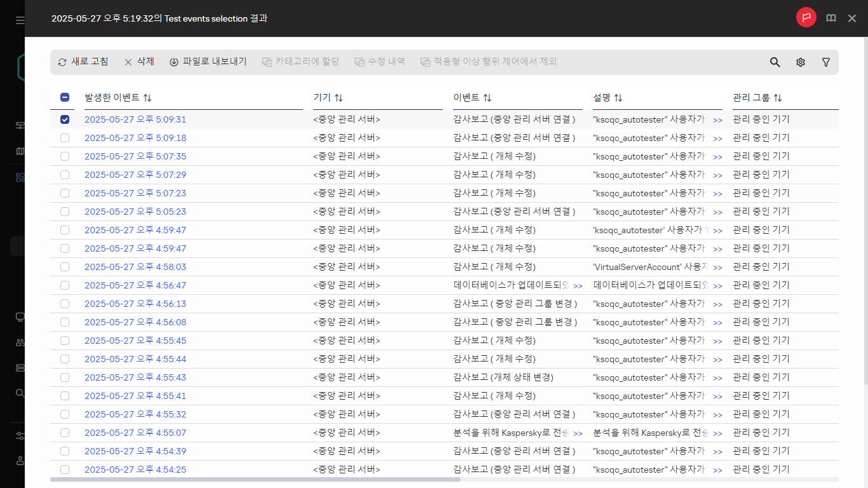Open column settings gear icon
The image size is (868, 488).
(x=801, y=62)
